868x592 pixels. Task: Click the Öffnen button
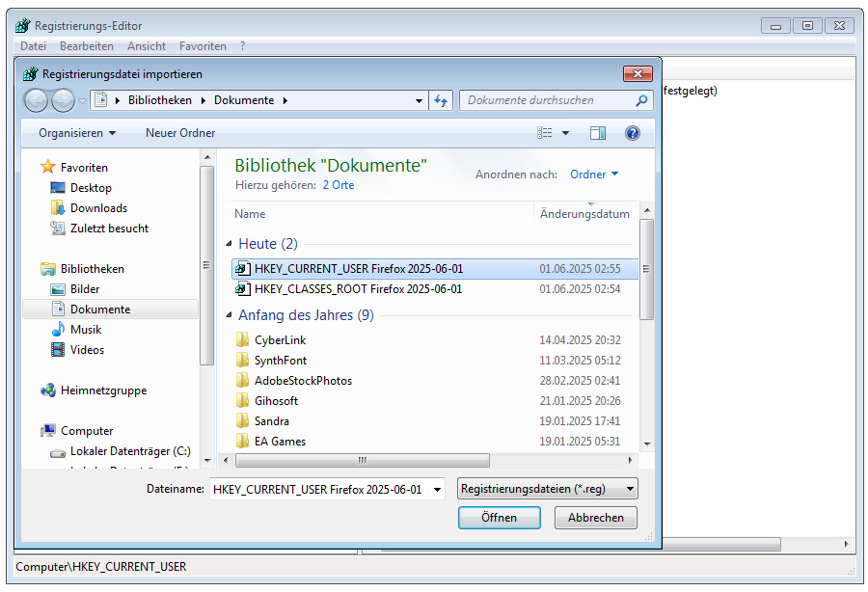coord(499,518)
